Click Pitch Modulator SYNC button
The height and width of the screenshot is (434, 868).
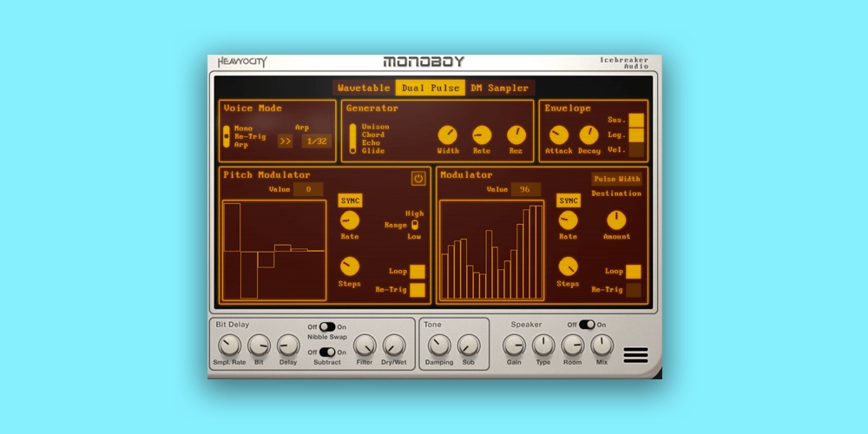(350, 201)
